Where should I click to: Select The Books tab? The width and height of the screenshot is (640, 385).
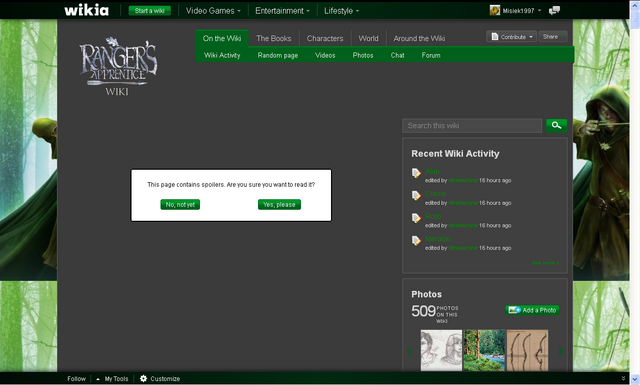pyautogui.click(x=274, y=38)
